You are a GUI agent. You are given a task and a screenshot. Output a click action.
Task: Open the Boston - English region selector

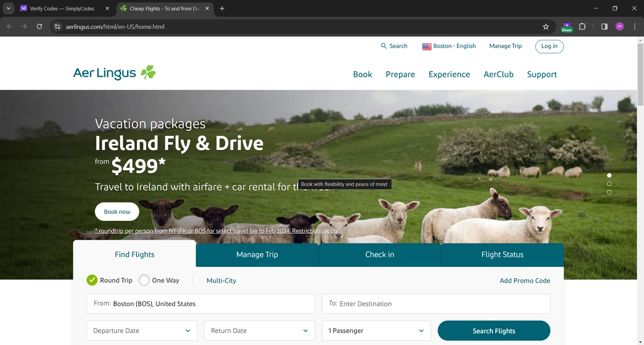pyautogui.click(x=449, y=46)
